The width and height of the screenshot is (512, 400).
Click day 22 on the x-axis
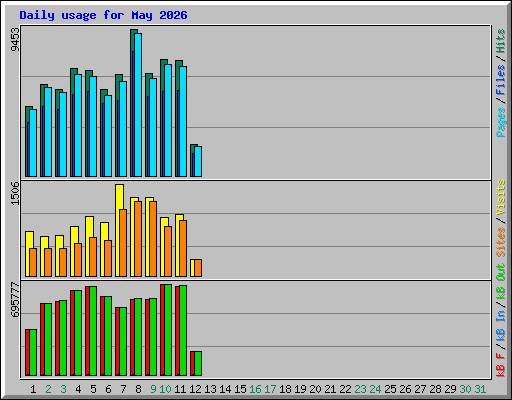point(345,389)
